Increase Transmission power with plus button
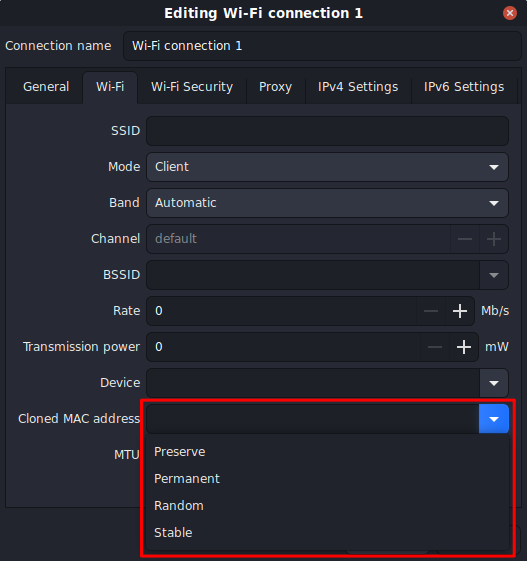The height and width of the screenshot is (561, 527). pyautogui.click(x=464, y=347)
